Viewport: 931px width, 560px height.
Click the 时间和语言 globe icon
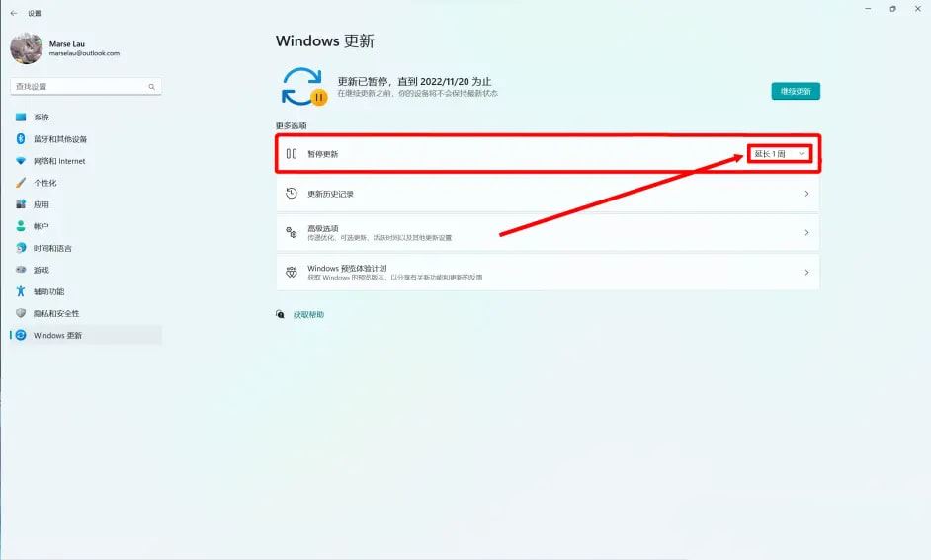pos(21,247)
